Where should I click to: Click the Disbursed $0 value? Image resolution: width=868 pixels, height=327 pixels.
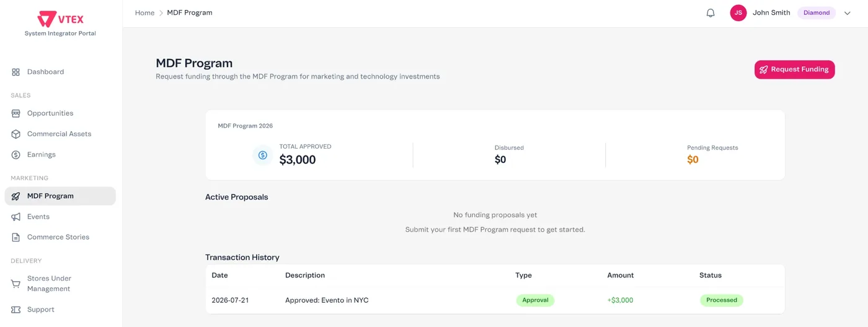[500, 160]
